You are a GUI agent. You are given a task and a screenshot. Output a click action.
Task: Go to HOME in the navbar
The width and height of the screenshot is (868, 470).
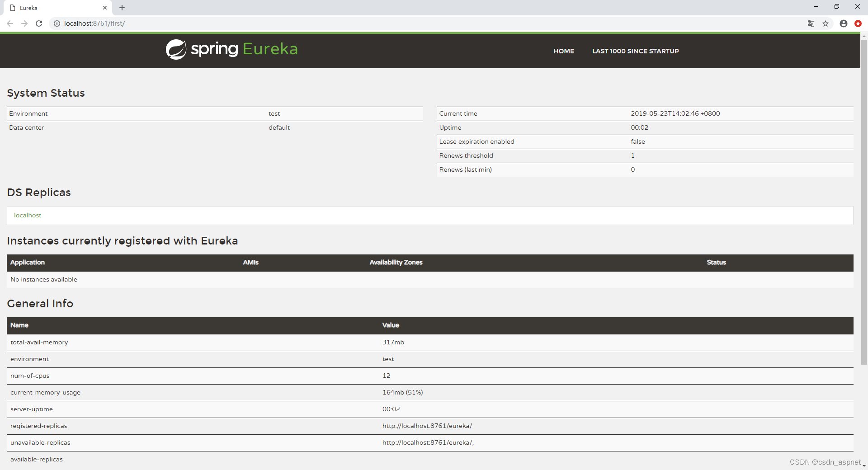[x=564, y=51]
